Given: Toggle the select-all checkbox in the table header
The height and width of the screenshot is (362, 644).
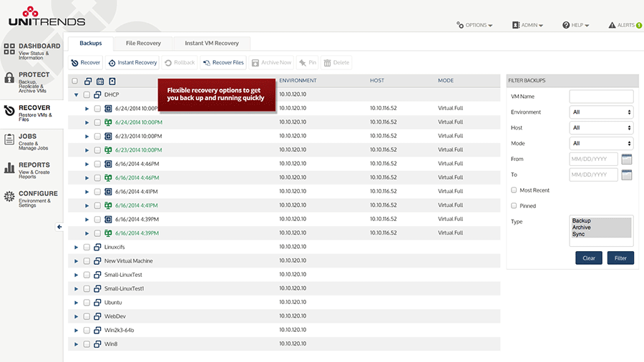Looking at the screenshot, I should coord(74,81).
